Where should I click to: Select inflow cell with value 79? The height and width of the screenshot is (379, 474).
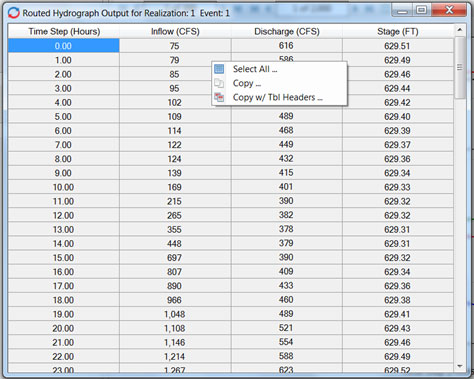[x=175, y=60]
